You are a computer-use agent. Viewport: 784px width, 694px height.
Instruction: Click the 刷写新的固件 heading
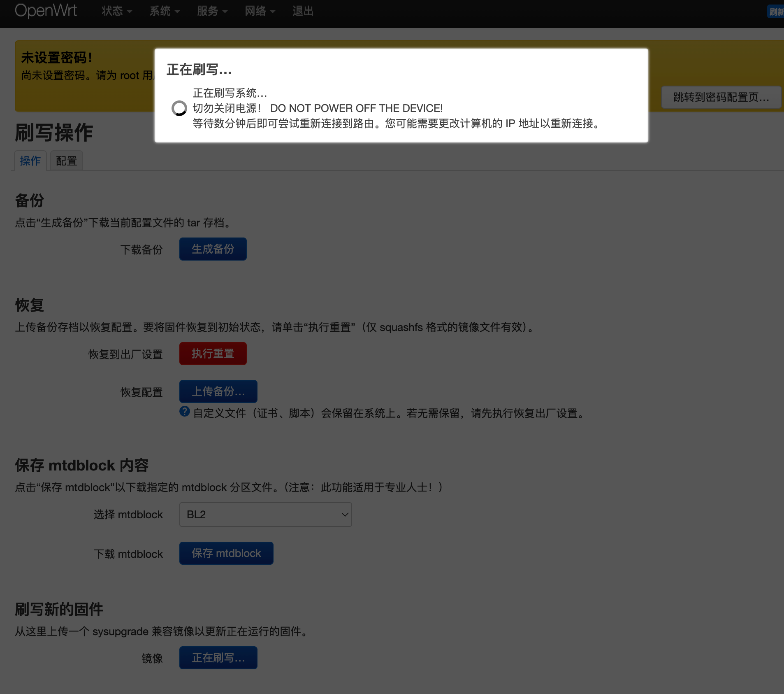(x=59, y=609)
